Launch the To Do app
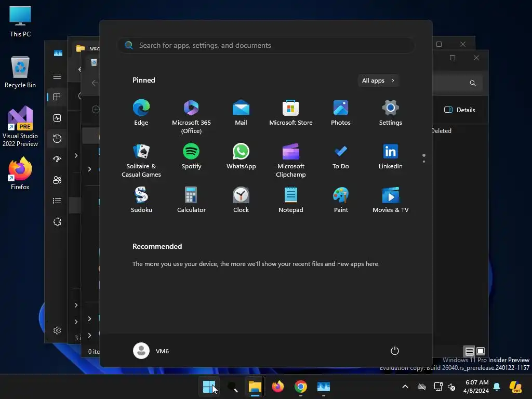Image resolution: width=532 pixels, height=399 pixels. [341, 156]
